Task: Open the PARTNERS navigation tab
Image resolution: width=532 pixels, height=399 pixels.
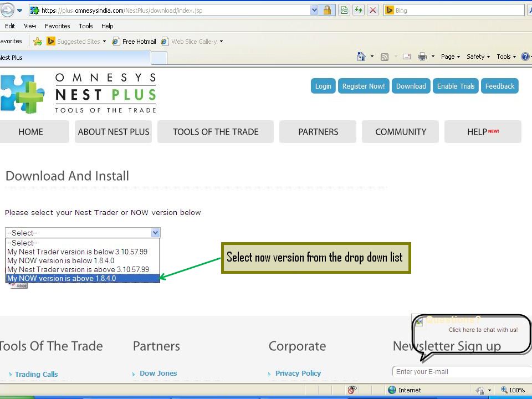Action: pos(318,132)
